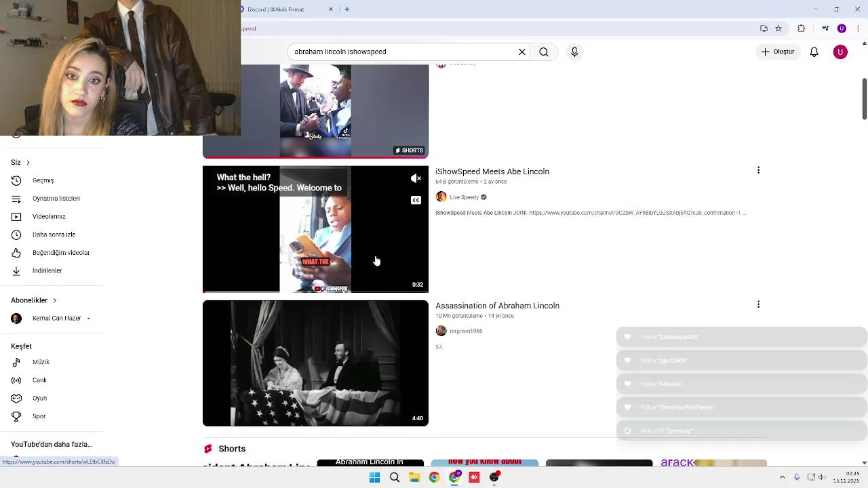Open options for iShowSpeed Meets Abe Lincoln
This screenshot has height=488, width=868.
point(758,170)
